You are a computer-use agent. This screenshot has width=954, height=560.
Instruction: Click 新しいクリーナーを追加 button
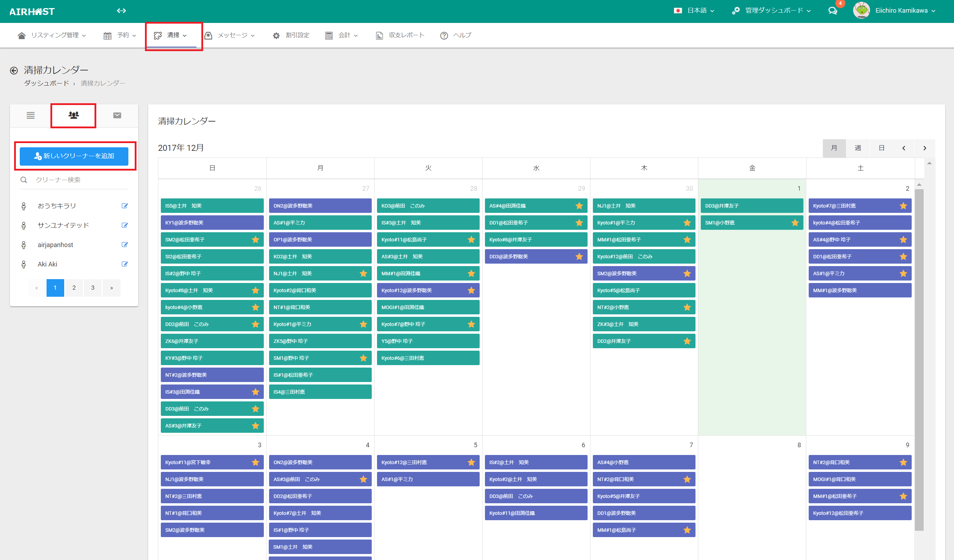click(x=74, y=156)
